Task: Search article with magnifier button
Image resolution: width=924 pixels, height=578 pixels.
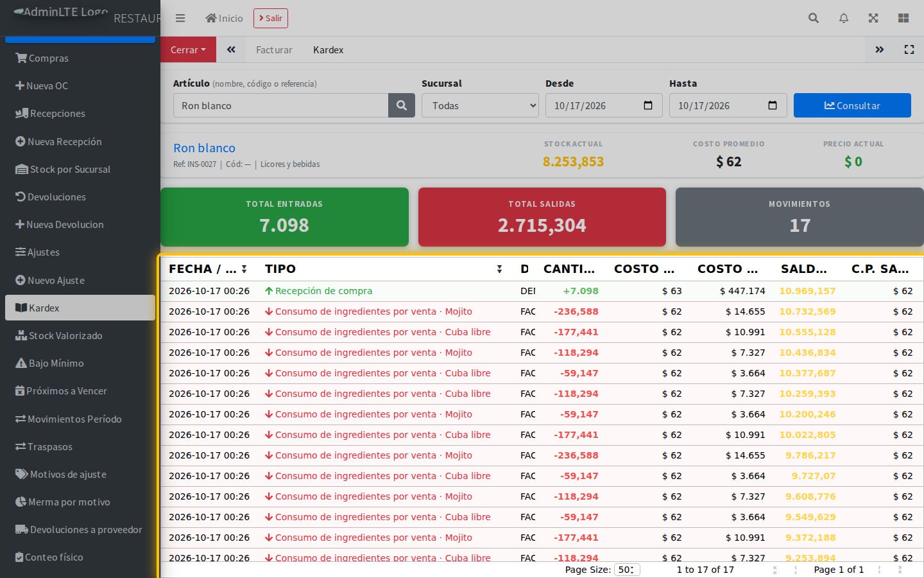Action: pyautogui.click(x=402, y=105)
